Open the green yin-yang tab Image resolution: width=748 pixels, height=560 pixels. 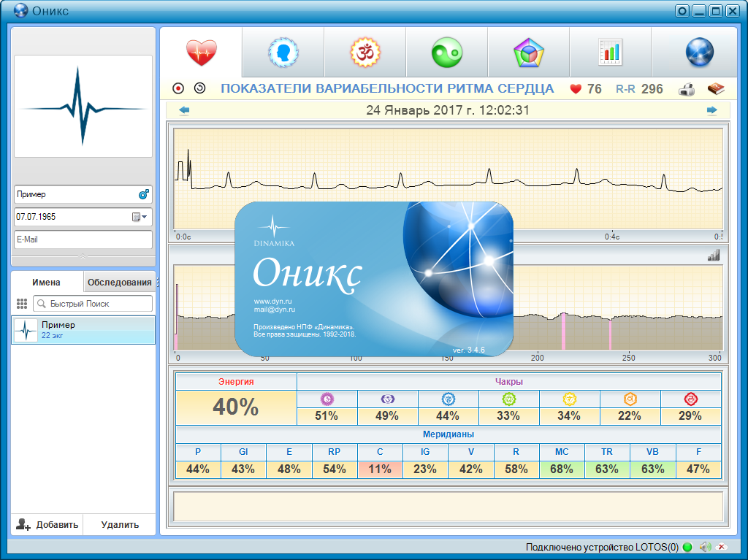447,52
